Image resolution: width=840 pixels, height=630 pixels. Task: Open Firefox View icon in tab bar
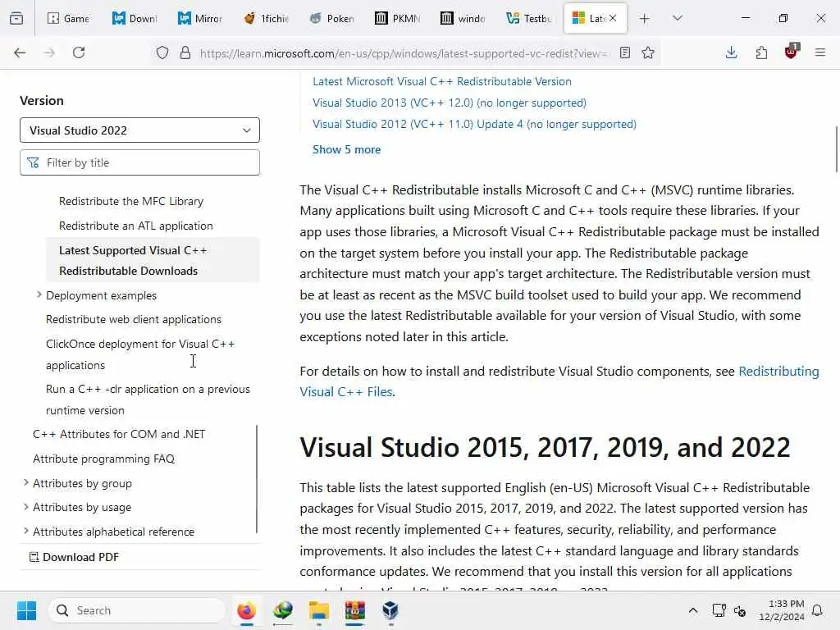[16, 18]
